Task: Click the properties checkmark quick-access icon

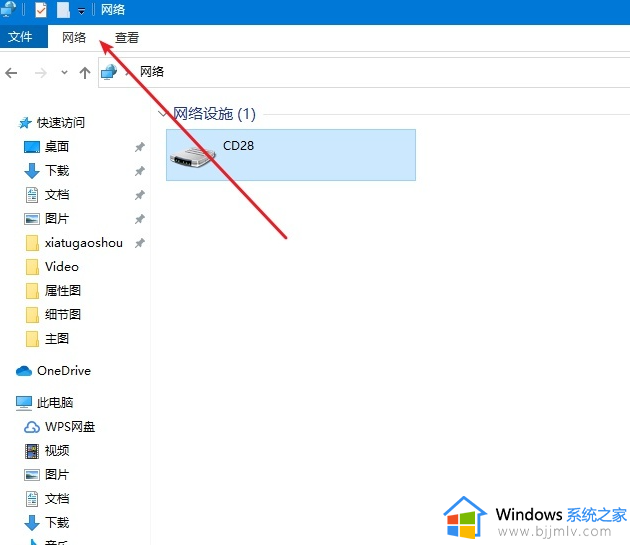Action: coord(41,10)
